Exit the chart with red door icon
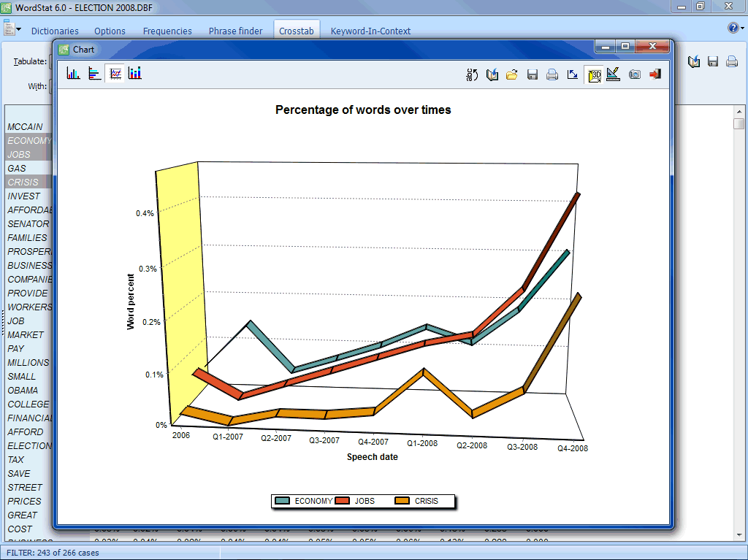The height and width of the screenshot is (560, 748). [x=654, y=74]
